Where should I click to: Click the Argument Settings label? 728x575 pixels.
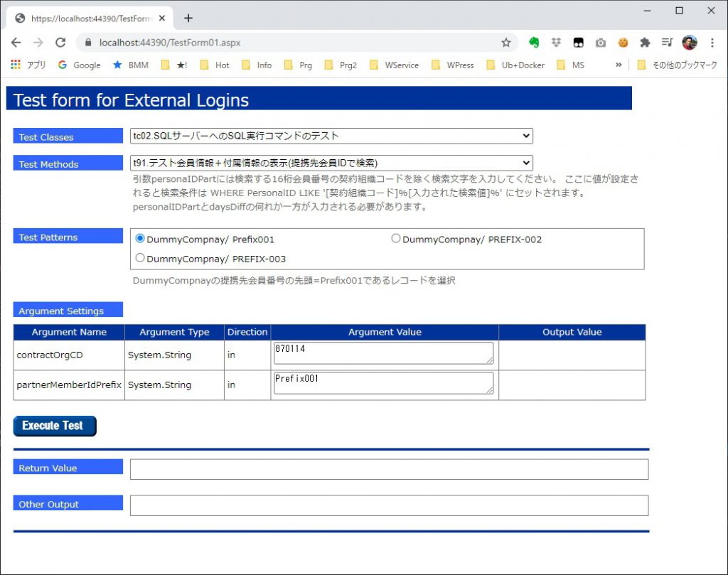click(68, 310)
